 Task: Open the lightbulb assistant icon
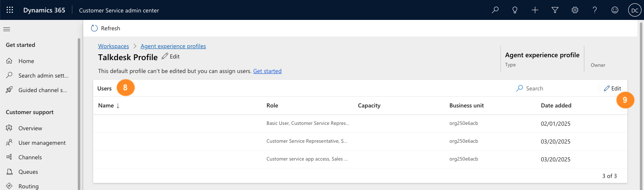pyautogui.click(x=515, y=10)
